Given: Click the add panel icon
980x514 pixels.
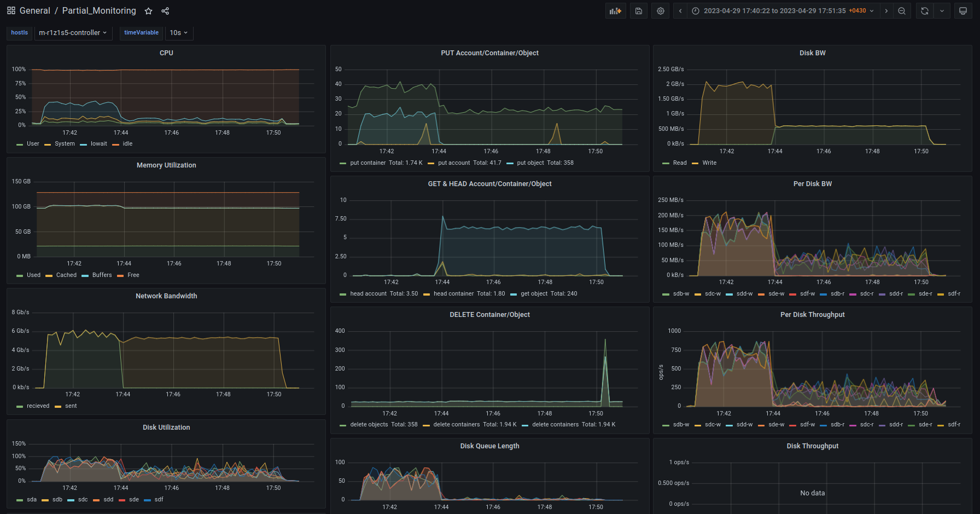Looking at the screenshot, I should point(615,11).
